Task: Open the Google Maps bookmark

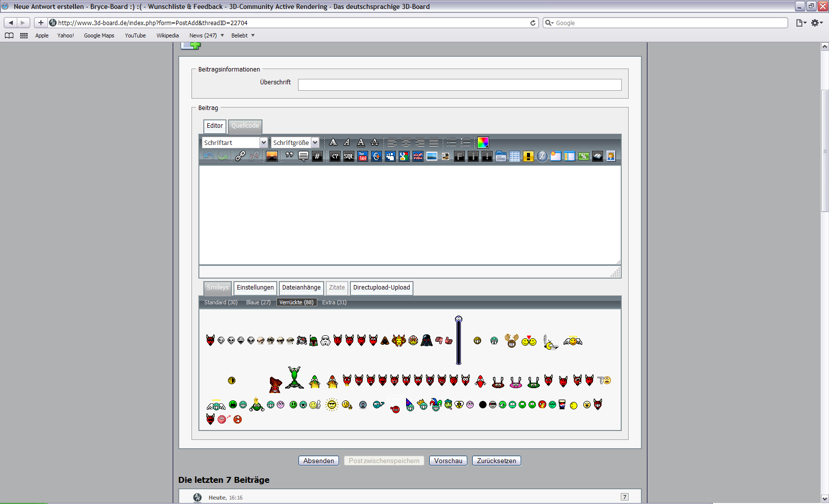Action: (x=99, y=36)
